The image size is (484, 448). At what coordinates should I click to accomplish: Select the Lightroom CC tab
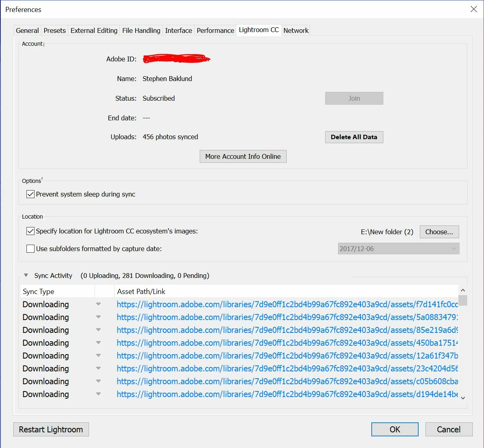259,30
